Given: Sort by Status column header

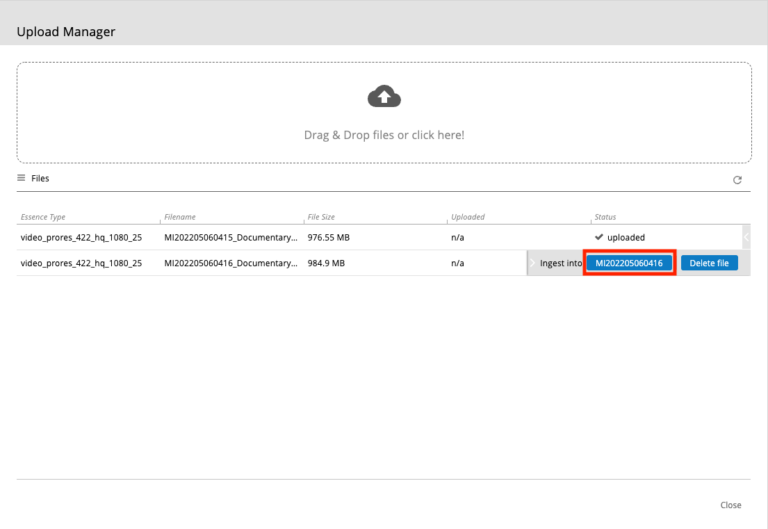Looking at the screenshot, I should tap(605, 217).
